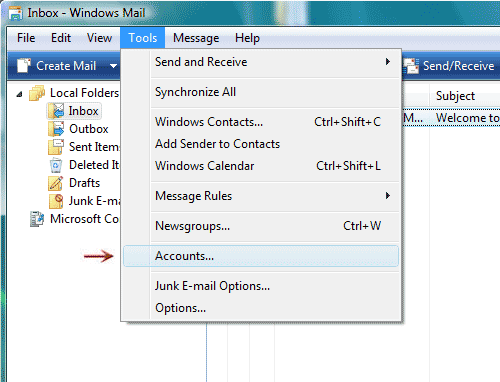
Task: Select the Deleted Items folder
Action: 94,165
